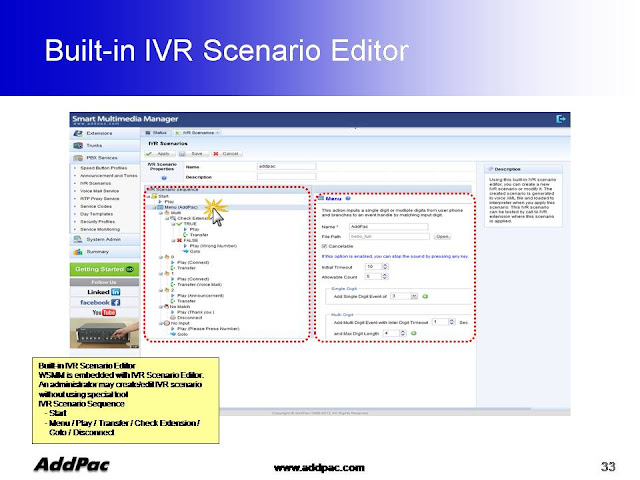Collapse the Start node expander
This screenshot has width=640, height=480.
coord(149,196)
